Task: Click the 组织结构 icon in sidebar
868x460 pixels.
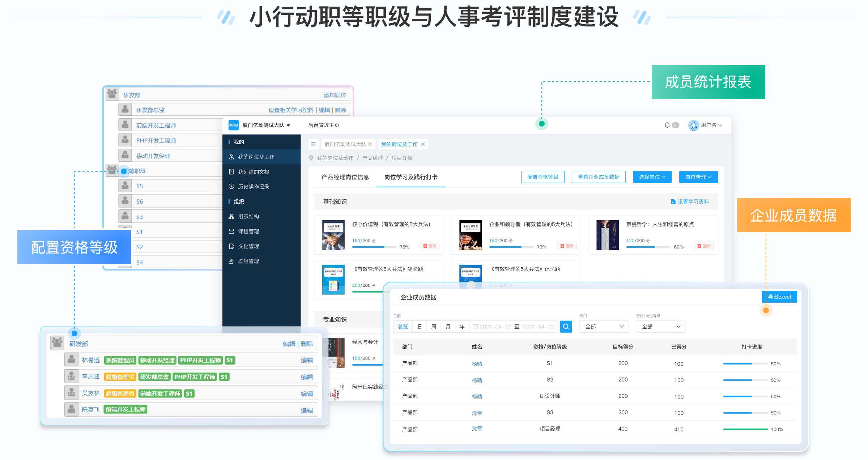Action: (231, 217)
